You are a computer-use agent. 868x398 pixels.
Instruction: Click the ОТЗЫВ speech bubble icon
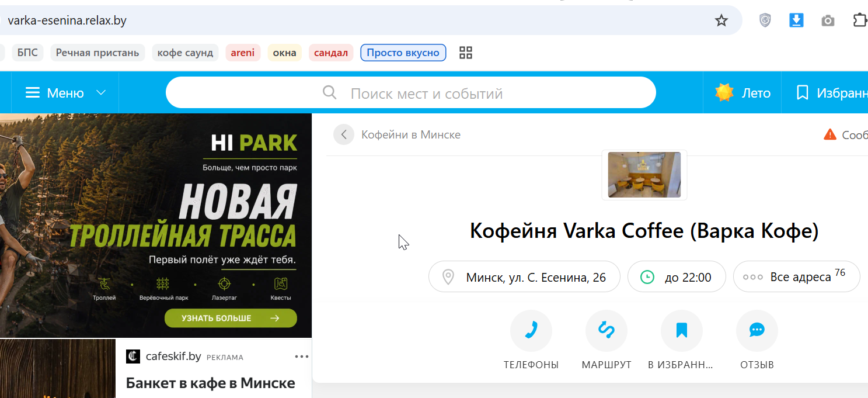coord(757,331)
